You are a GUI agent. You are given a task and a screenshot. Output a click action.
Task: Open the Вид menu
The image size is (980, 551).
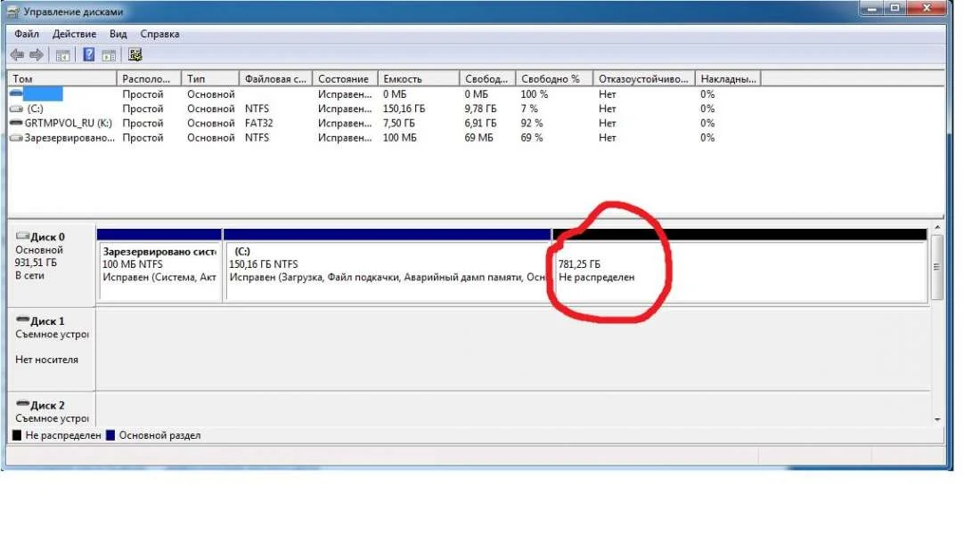[118, 34]
